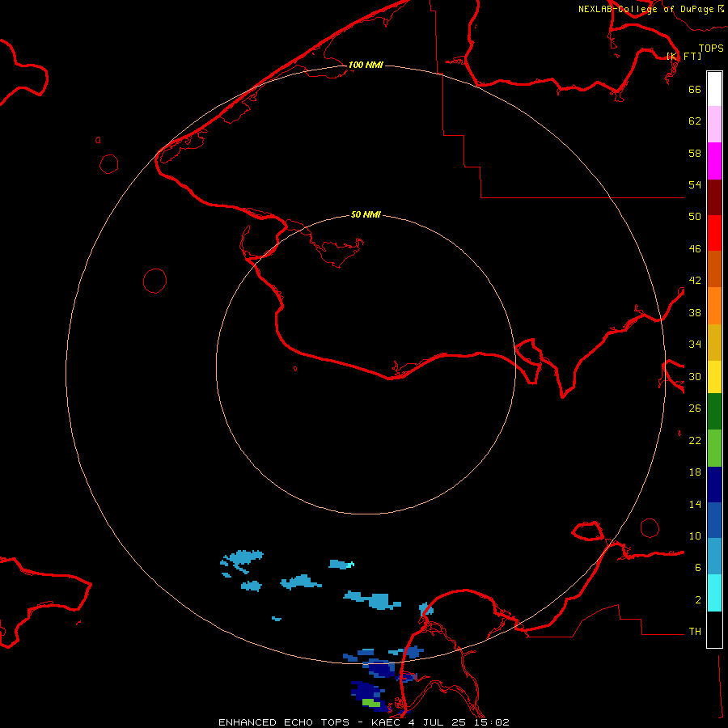Click the "54" legend value
Viewport: 728px width, 728px height.
[695, 184]
